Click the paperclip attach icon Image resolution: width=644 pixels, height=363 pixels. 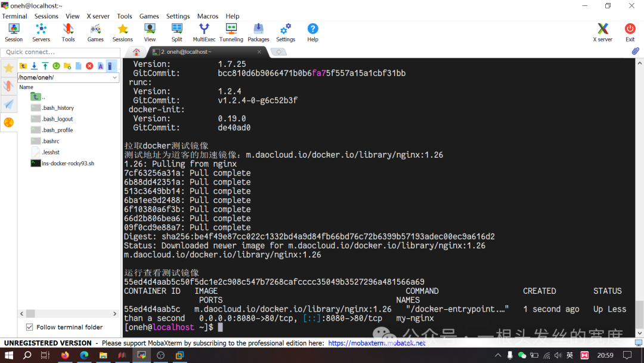pyautogui.click(x=635, y=51)
